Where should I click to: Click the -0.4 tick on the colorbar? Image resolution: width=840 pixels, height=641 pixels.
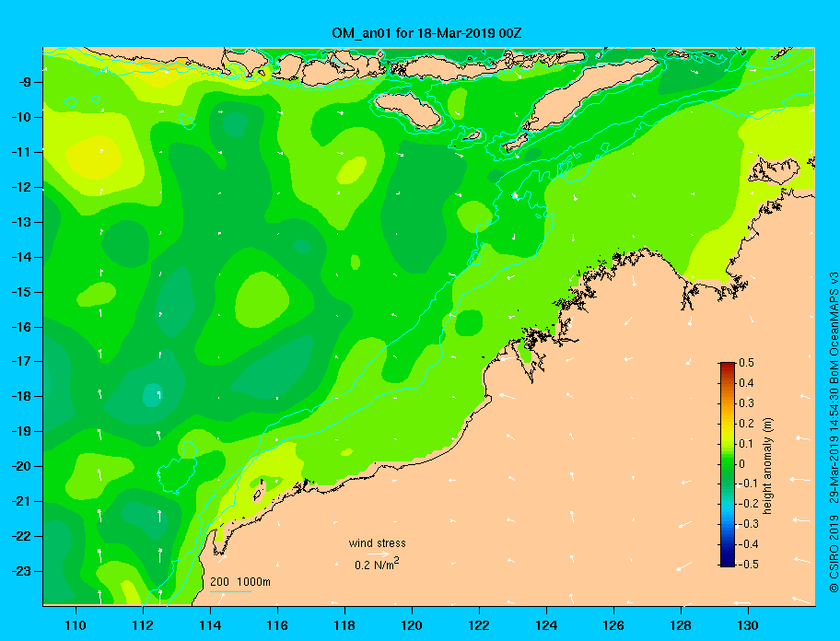(748, 544)
